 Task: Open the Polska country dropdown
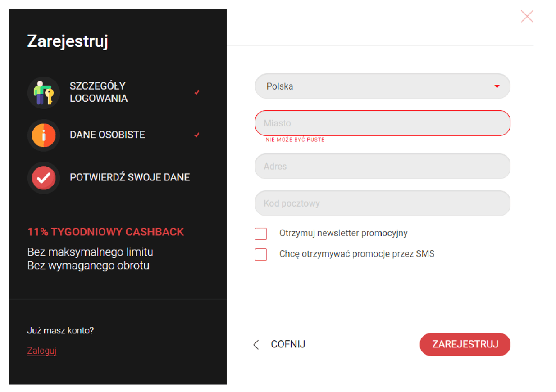(382, 86)
